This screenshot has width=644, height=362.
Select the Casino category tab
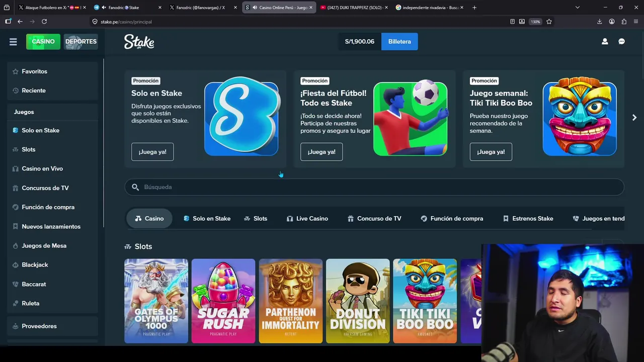click(x=149, y=219)
